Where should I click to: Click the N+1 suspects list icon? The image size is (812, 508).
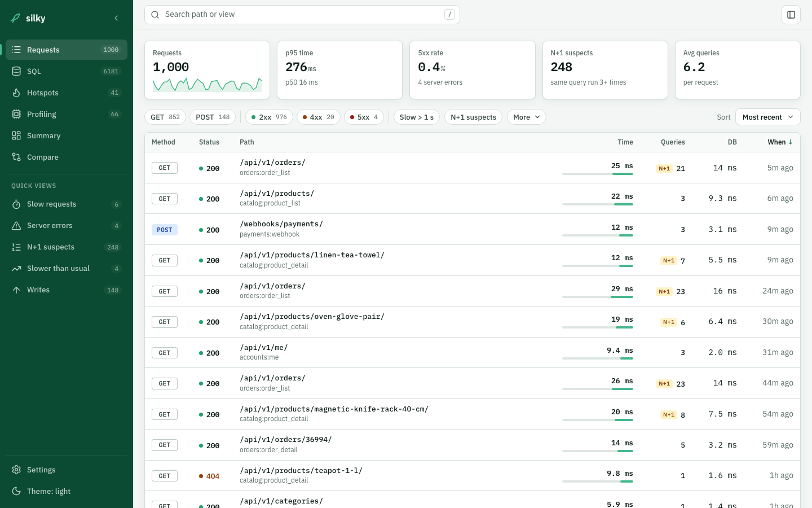coord(16,247)
